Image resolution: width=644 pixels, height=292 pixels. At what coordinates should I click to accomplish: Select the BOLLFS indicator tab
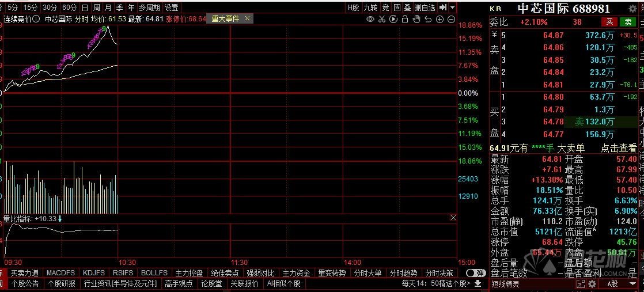[154, 272]
